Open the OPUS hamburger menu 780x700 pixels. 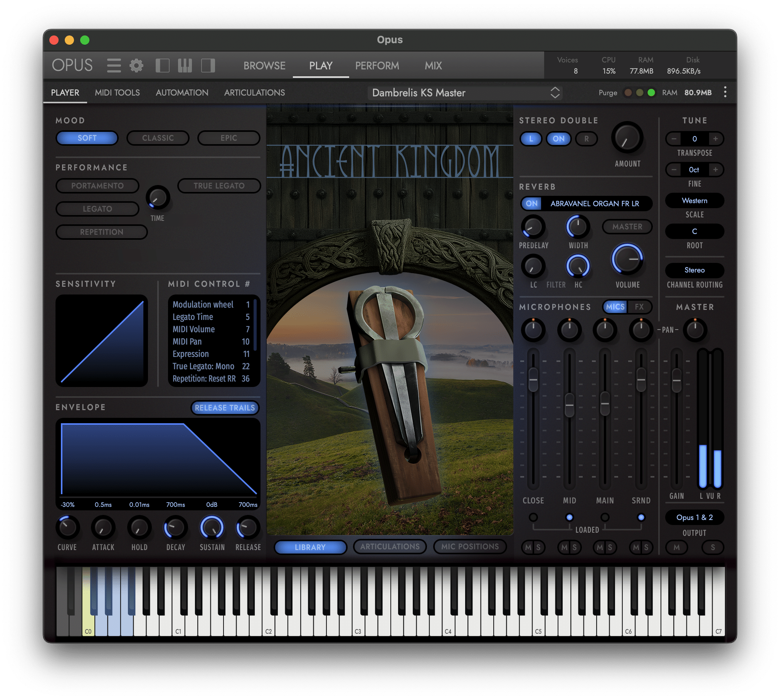click(x=114, y=66)
